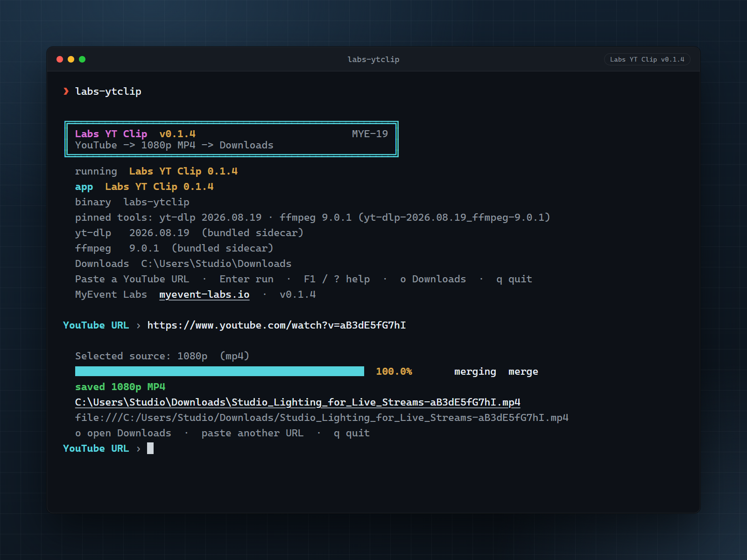Screen dimensions: 747x560
Task: Click the Downloads path C:\Users\Studio\Downloads
Action: [216, 264]
